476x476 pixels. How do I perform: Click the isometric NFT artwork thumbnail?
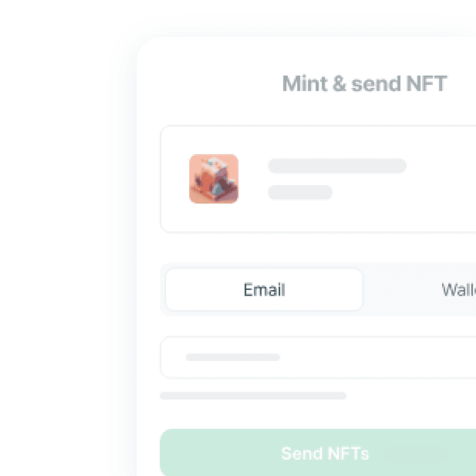214,178
